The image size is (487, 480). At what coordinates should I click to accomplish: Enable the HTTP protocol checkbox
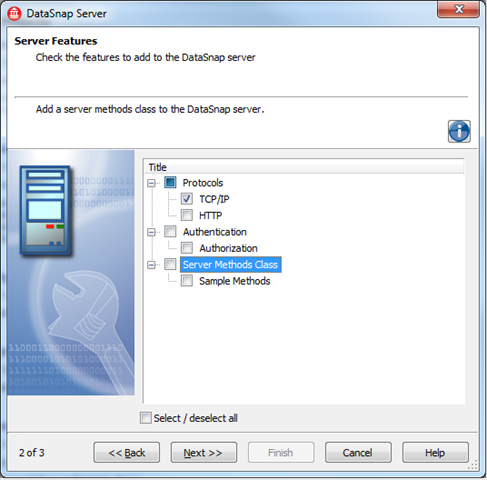coord(187,215)
